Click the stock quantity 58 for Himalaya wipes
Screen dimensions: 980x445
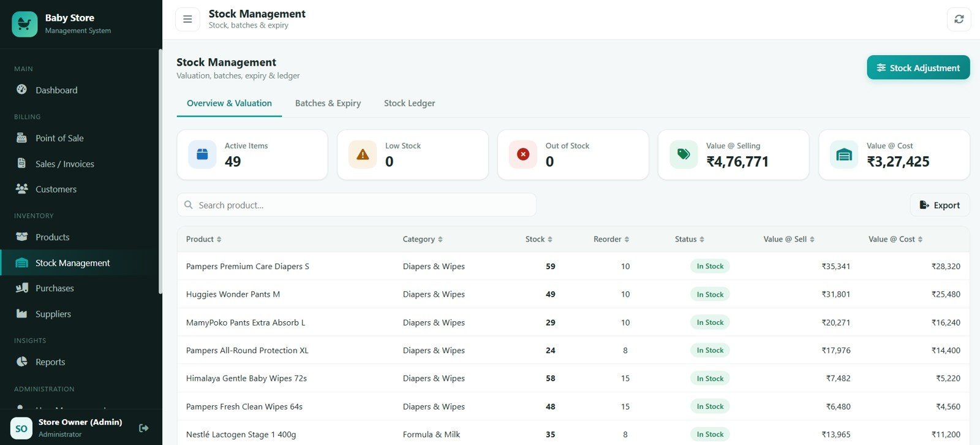pos(551,378)
